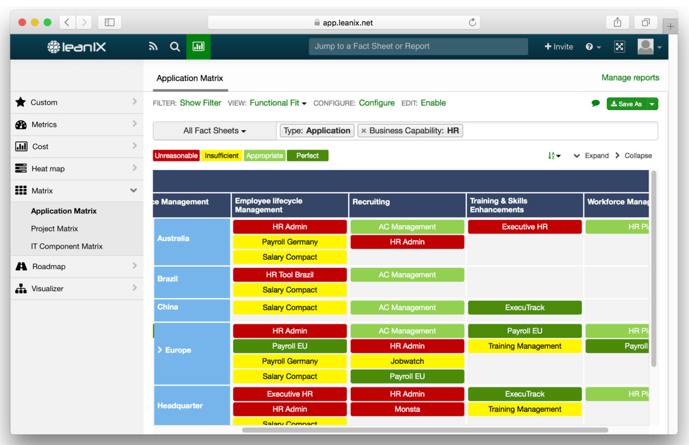This screenshot has height=445, width=689.
Task: Click Show Filter link
Action: click(x=200, y=103)
